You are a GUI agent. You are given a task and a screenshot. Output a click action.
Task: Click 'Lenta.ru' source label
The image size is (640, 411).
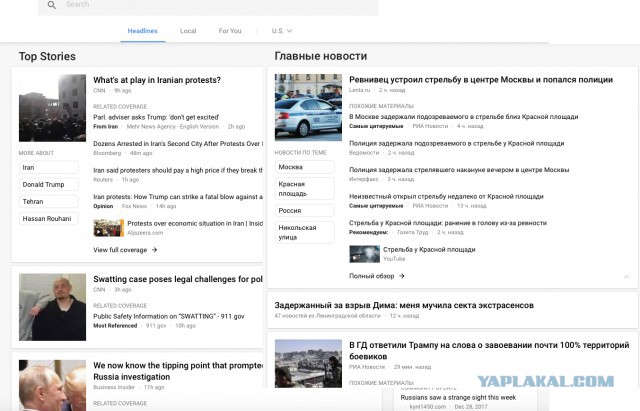359,90
